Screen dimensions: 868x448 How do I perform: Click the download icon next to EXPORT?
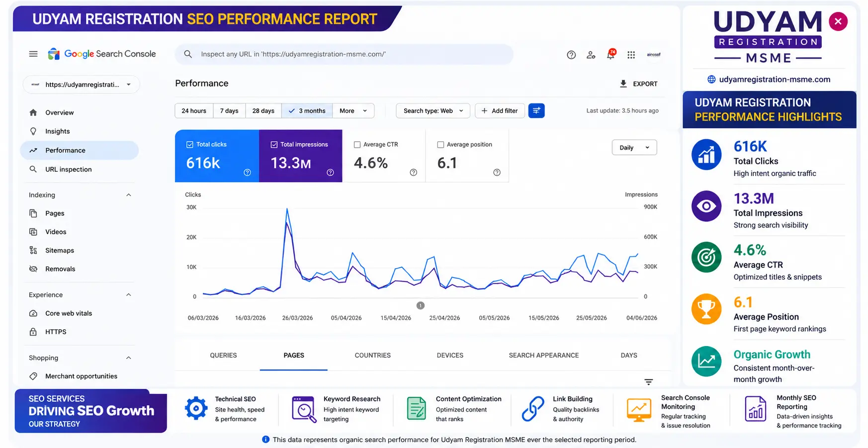(623, 84)
